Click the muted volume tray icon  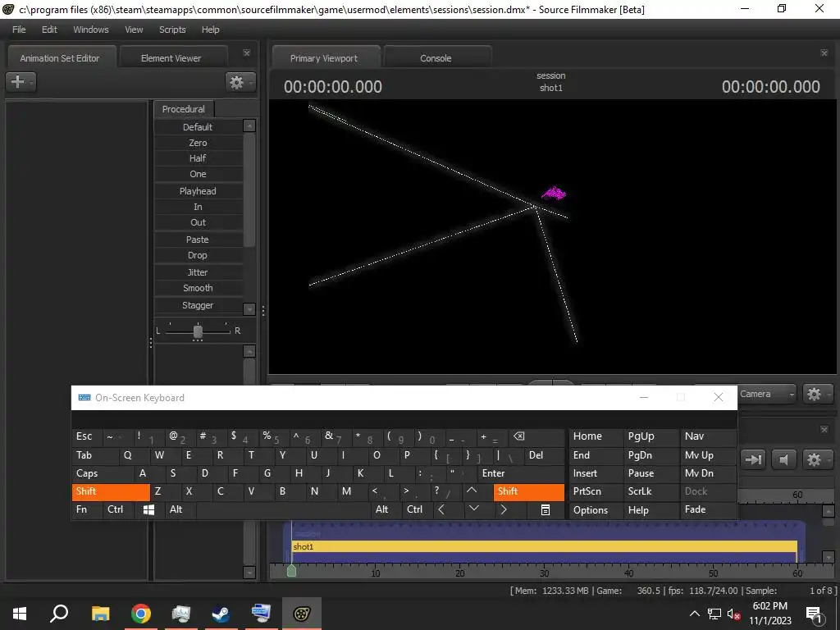pyautogui.click(x=733, y=614)
